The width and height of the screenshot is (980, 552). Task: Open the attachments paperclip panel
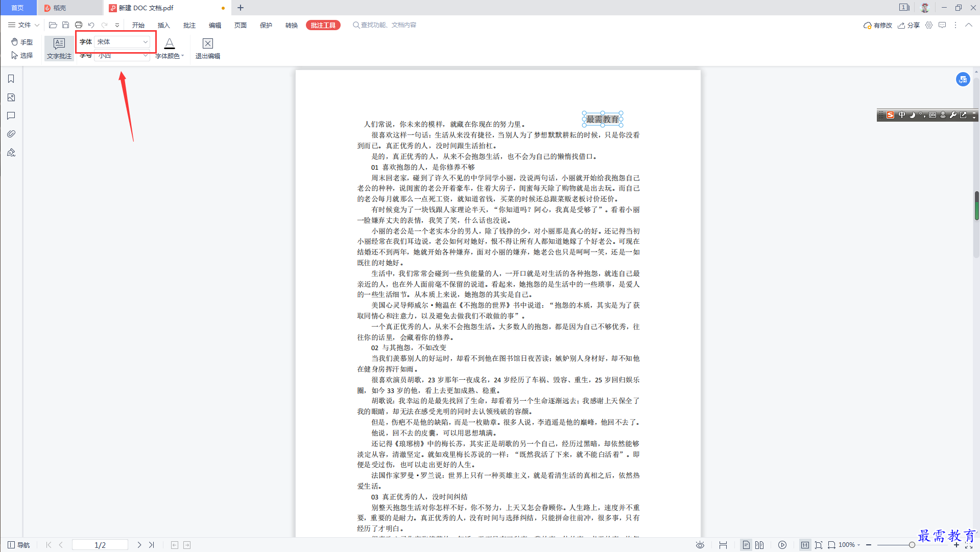pos(11,134)
